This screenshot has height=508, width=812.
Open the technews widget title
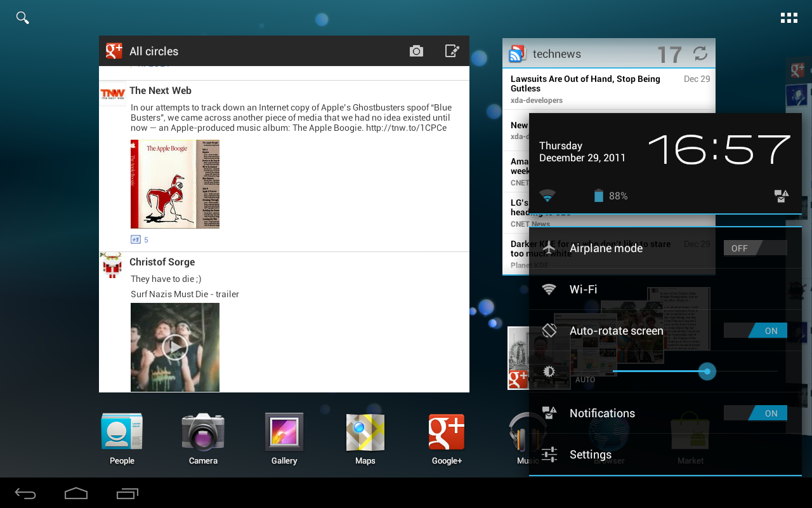[x=557, y=54]
